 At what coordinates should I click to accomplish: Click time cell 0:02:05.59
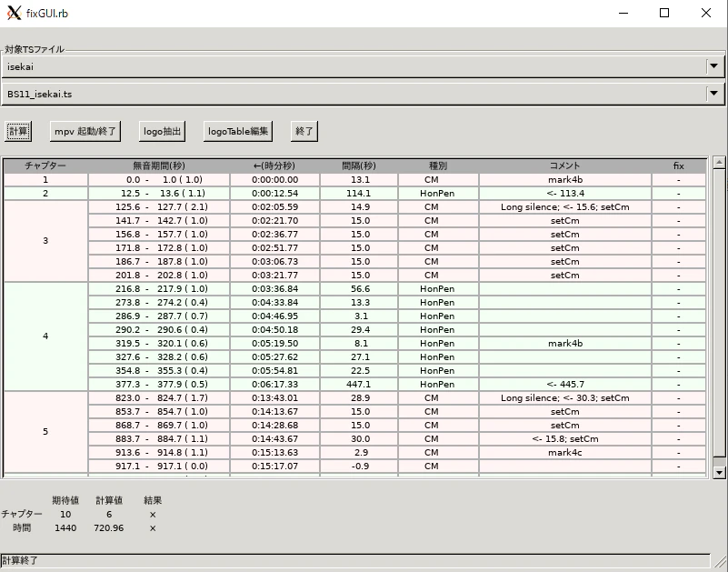[274, 206]
